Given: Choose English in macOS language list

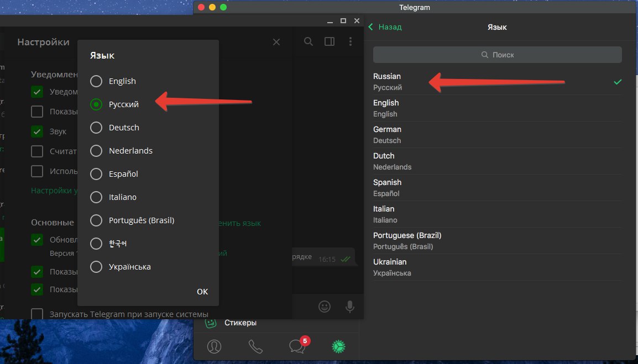Looking at the screenshot, I should [497, 108].
